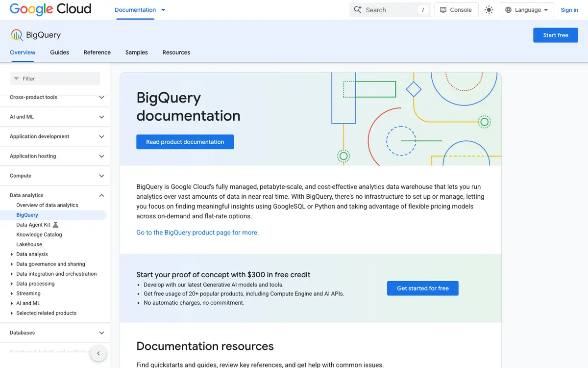Click the Documentation top nav item
The image size is (588, 368).
click(x=135, y=10)
